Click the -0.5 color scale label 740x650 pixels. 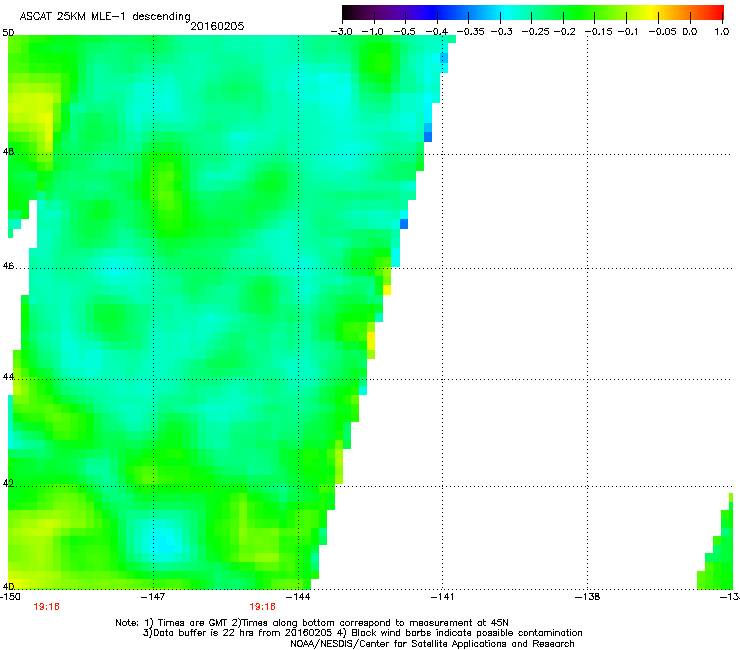[x=404, y=32]
